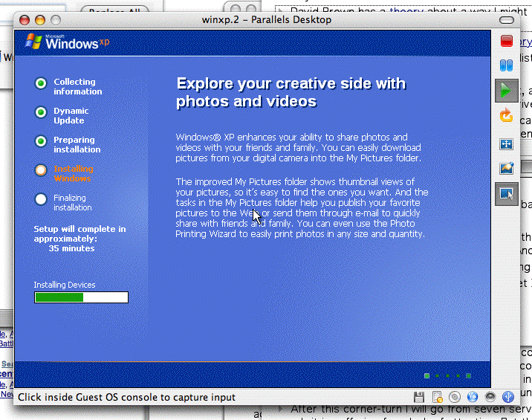532x420 pixels.
Task: Click the USB device status icon
Action: (x=508, y=397)
